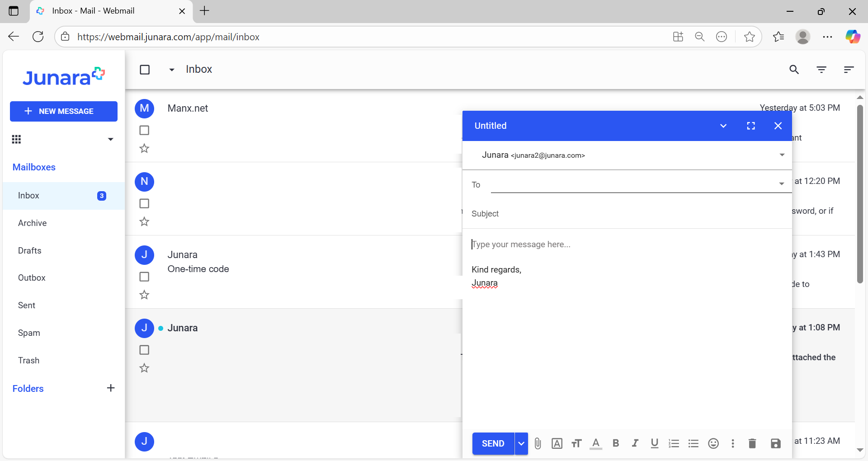Open the sender identity dropdown
Image resolution: width=868 pixels, height=461 pixels.
click(x=782, y=155)
